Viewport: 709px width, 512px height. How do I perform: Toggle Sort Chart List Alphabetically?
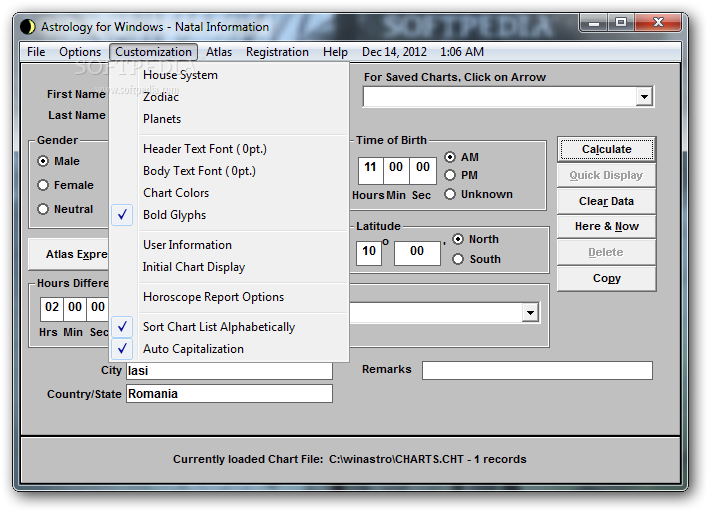(229, 327)
